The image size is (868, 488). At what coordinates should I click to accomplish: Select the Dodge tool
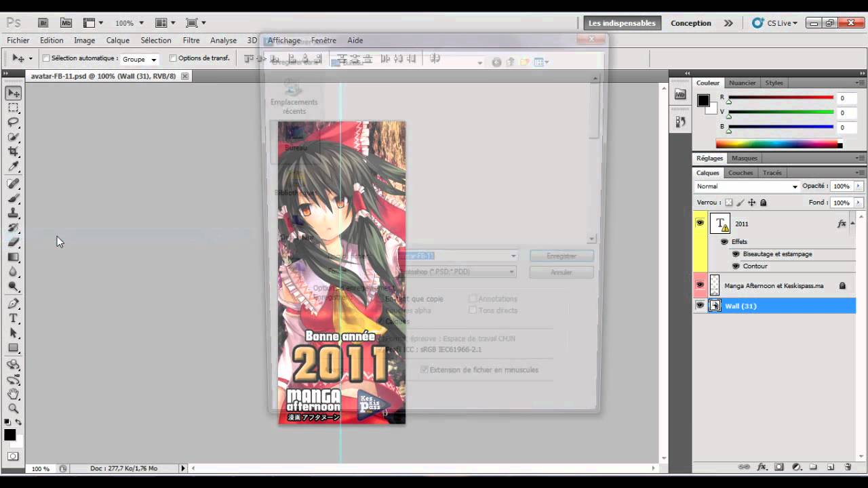click(x=14, y=287)
